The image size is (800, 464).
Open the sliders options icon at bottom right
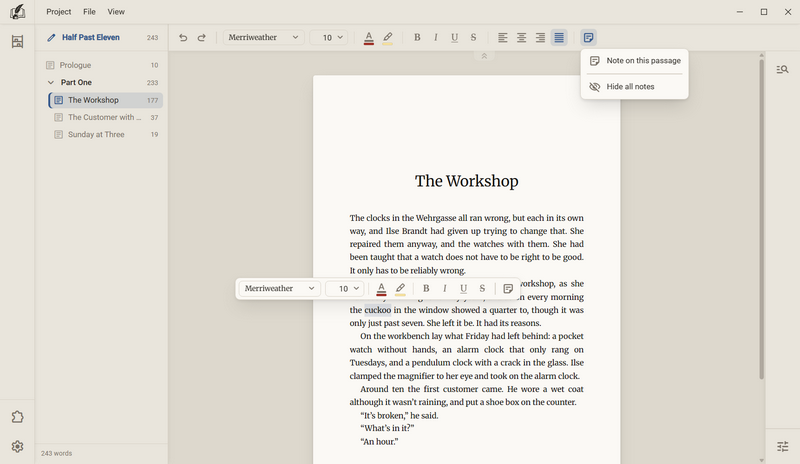point(783,447)
